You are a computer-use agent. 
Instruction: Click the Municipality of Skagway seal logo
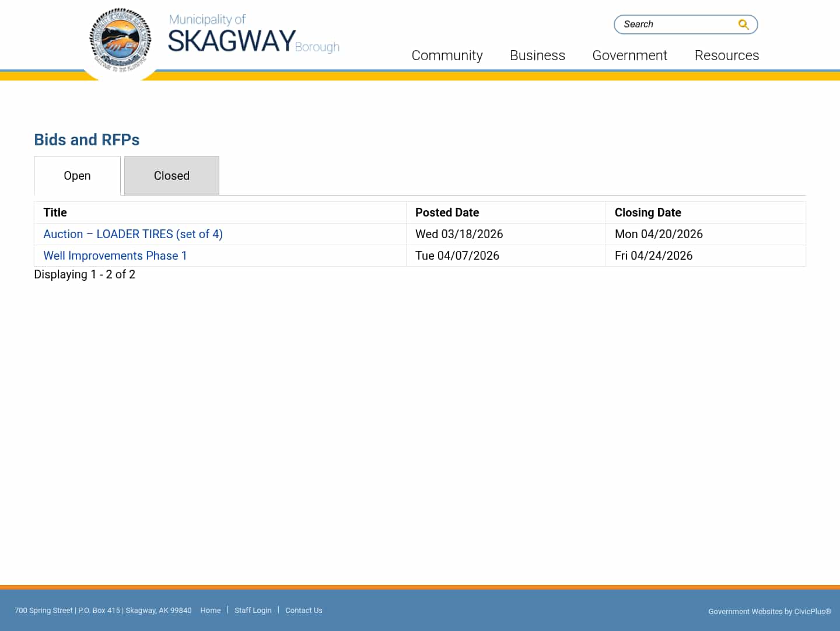click(120, 41)
